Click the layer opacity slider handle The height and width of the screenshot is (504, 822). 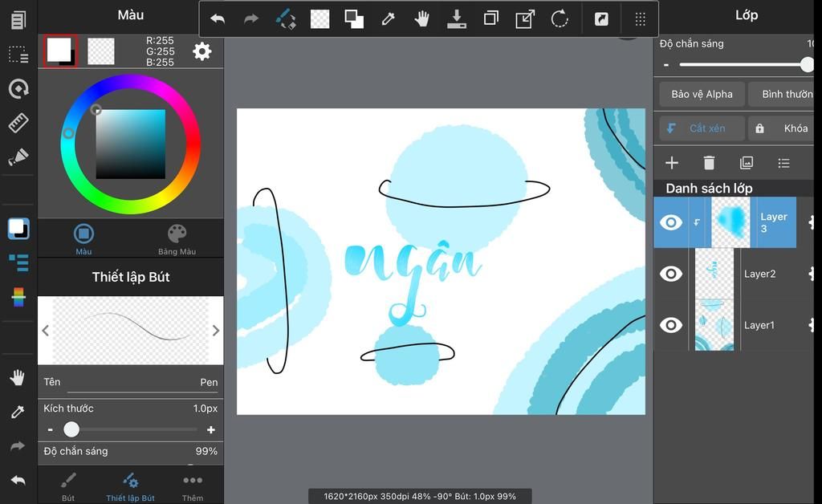[x=808, y=65]
